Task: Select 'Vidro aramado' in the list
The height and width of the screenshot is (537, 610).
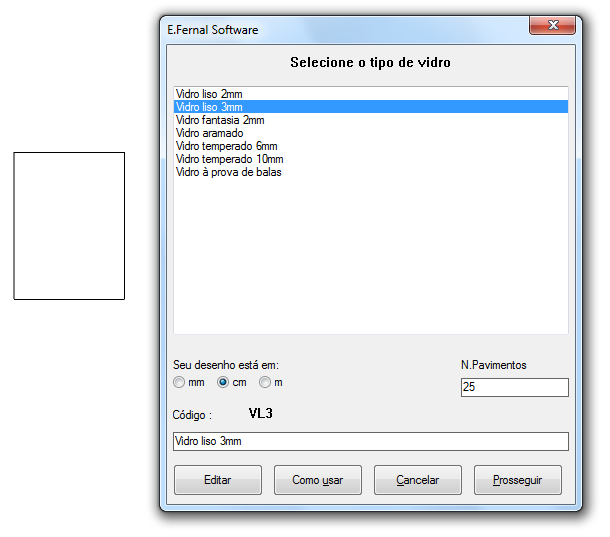Action: coord(209,133)
